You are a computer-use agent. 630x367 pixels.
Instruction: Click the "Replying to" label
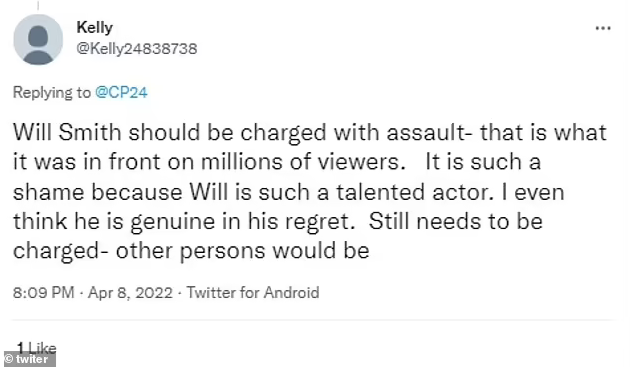[x=52, y=92]
